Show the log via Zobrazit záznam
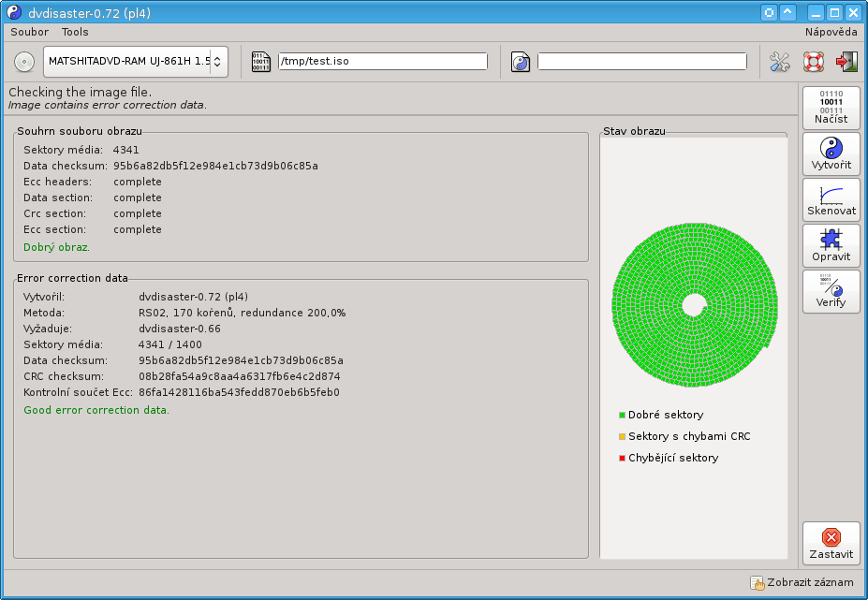 [x=802, y=582]
